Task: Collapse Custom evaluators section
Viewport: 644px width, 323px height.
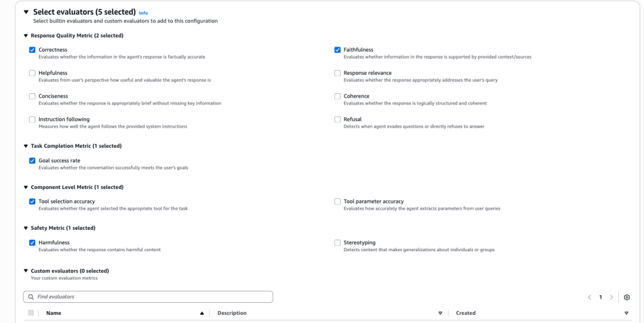Action: pos(26,271)
